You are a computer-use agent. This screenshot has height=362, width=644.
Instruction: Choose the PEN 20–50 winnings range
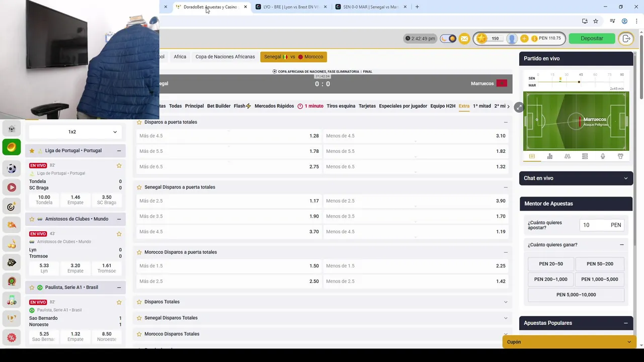[x=551, y=264]
